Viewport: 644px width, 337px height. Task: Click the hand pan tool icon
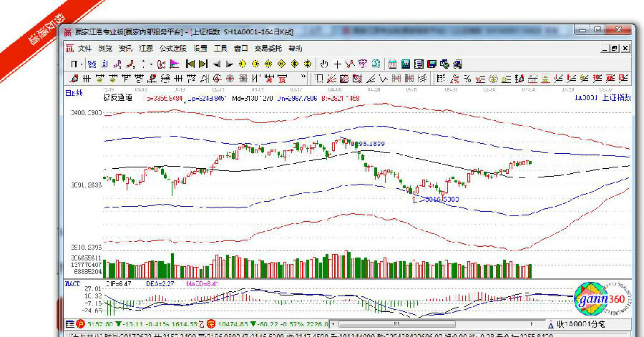(x=323, y=64)
